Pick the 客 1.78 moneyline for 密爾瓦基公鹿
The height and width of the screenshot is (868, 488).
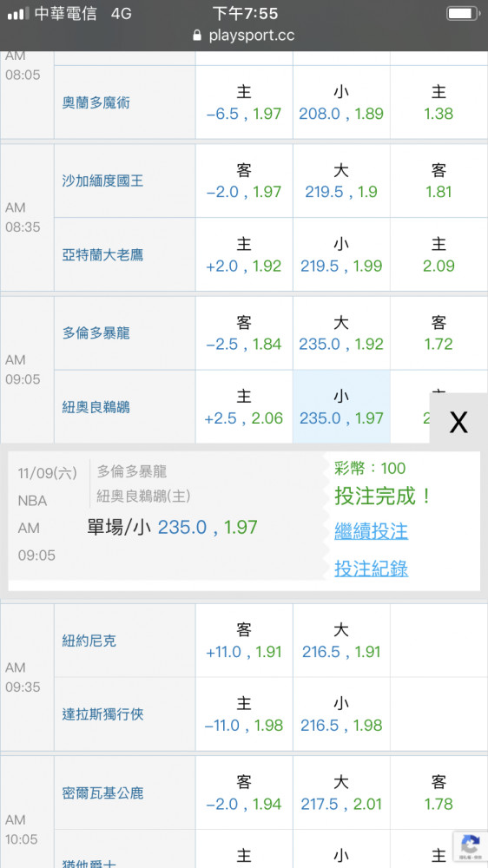(439, 792)
